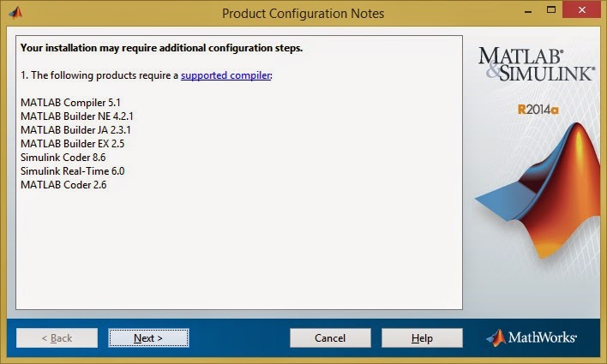Click the Next button
Image resolution: width=607 pixels, height=364 pixels.
(148, 338)
